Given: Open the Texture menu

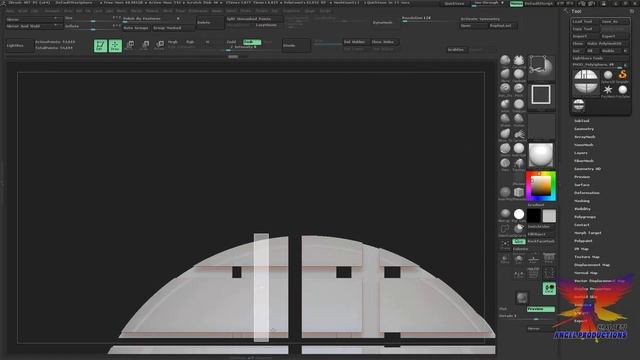Looking at the screenshot, I should click(x=261, y=11).
